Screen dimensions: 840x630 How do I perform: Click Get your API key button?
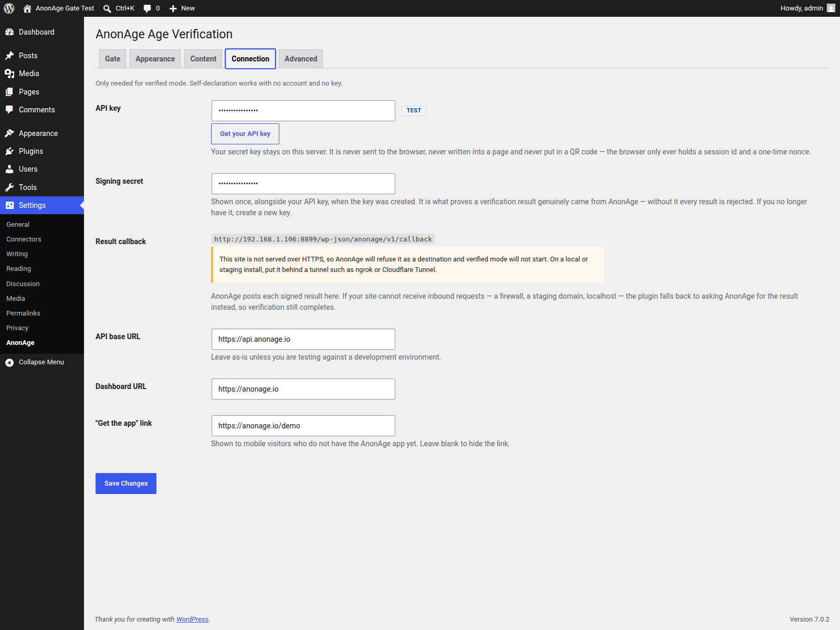(x=245, y=134)
